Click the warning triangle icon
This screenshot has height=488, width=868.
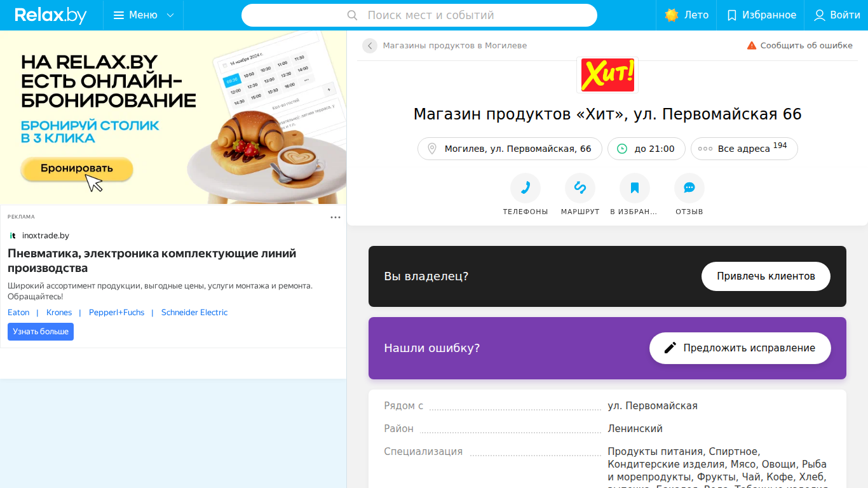coord(752,46)
